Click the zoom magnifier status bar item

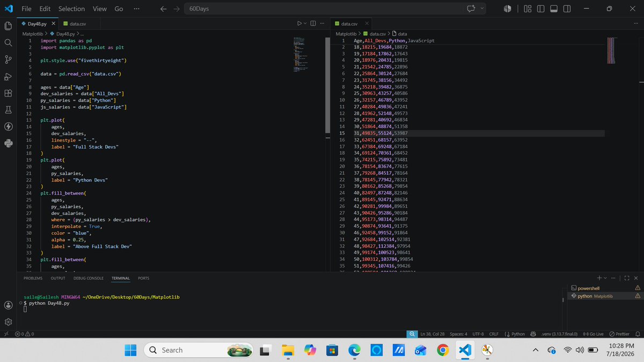coord(412,334)
